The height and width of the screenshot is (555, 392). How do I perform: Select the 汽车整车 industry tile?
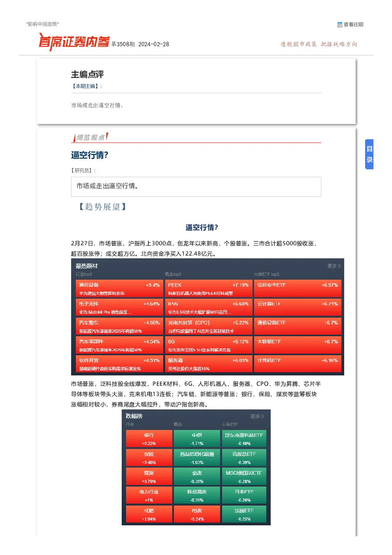(119, 326)
